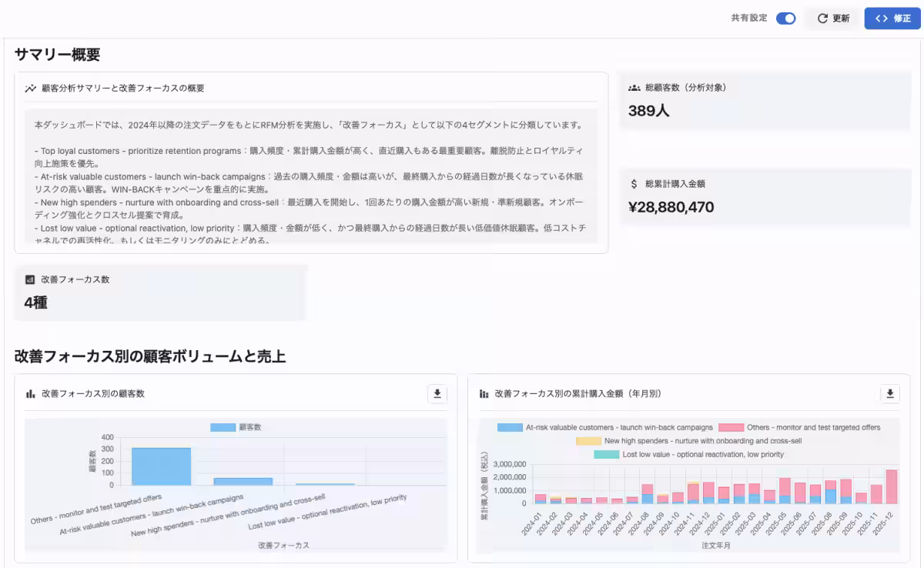Toggle the Others - monitor and test legend swatch
This screenshot has height=568, width=924.
coord(731,427)
